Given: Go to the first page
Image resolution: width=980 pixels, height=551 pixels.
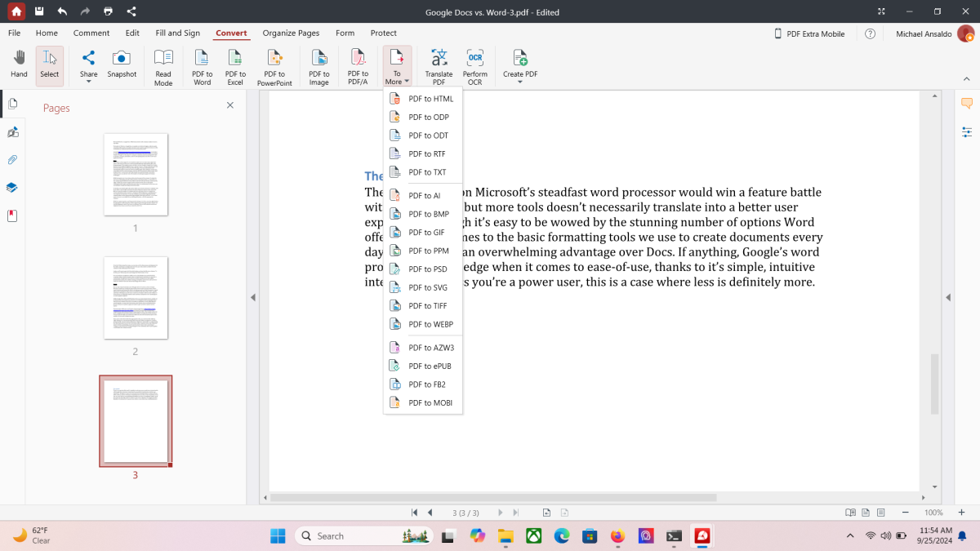Looking at the screenshot, I should pyautogui.click(x=415, y=513).
